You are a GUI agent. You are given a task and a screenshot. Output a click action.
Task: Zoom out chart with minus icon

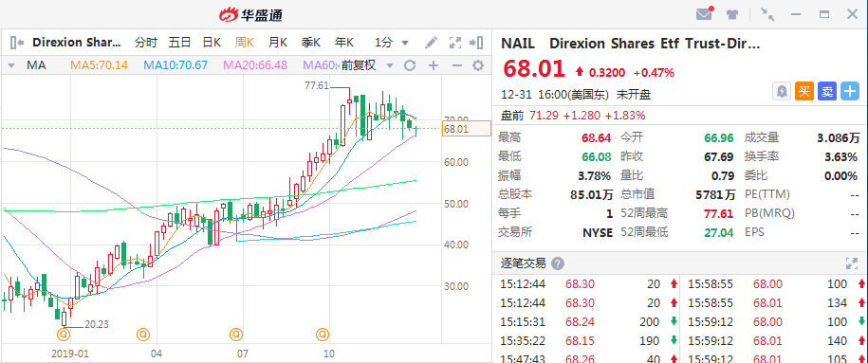coord(456,65)
